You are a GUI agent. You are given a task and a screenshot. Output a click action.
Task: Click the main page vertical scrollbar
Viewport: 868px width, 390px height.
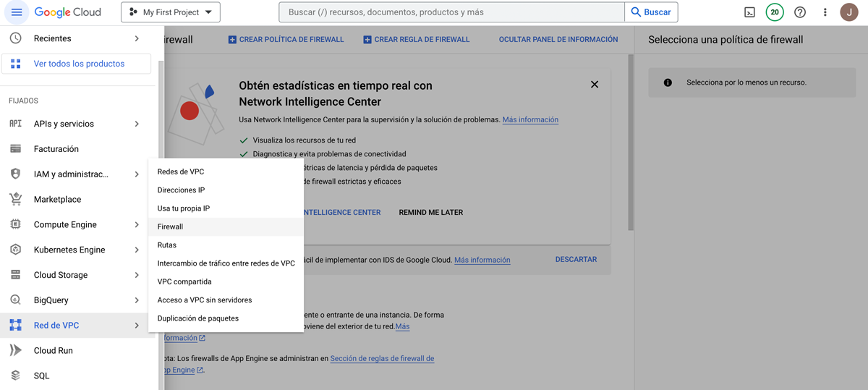(x=631, y=143)
